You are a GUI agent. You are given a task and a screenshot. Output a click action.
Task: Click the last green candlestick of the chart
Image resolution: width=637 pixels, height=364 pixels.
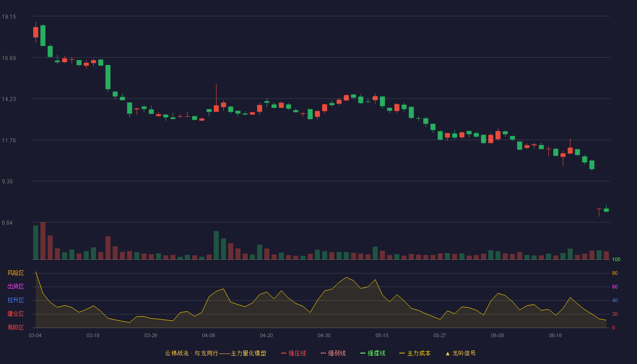[606, 209]
